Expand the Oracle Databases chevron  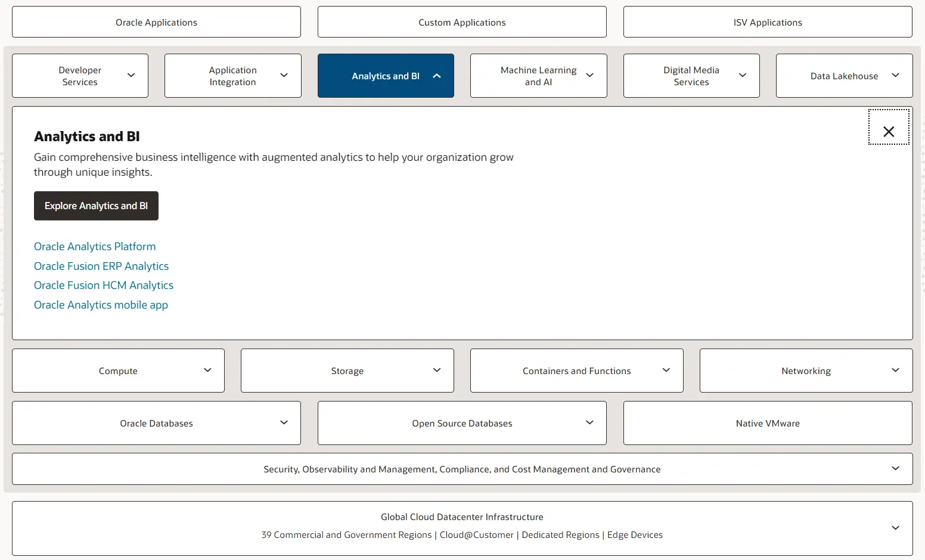pyautogui.click(x=284, y=422)
